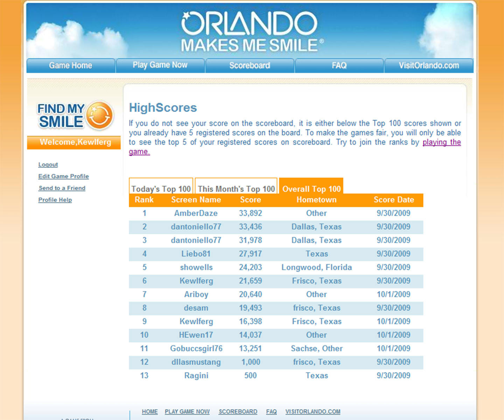Screen dimensions: 504x420
Task: Follow the 'playing the' hyperlink text
Action: coord(442,142)
